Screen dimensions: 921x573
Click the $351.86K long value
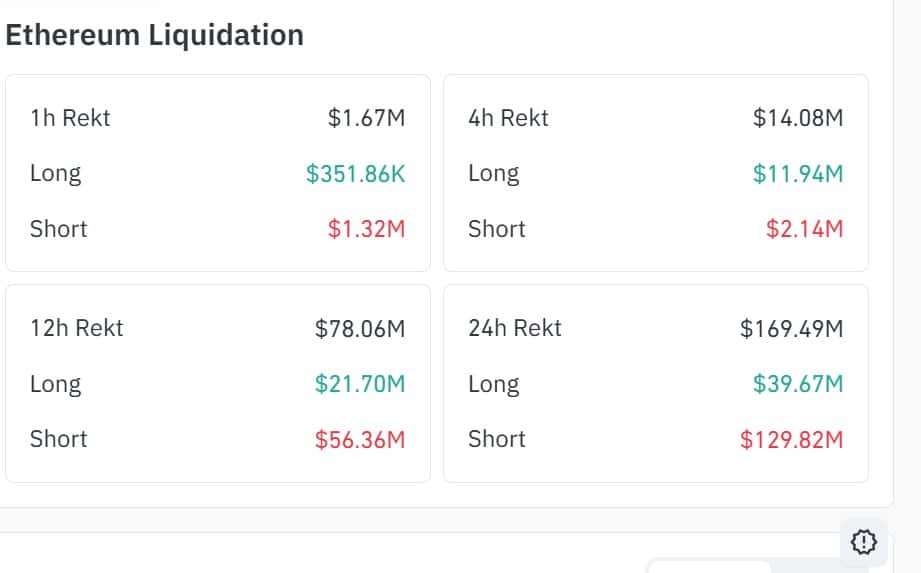(x=355, y=174)
